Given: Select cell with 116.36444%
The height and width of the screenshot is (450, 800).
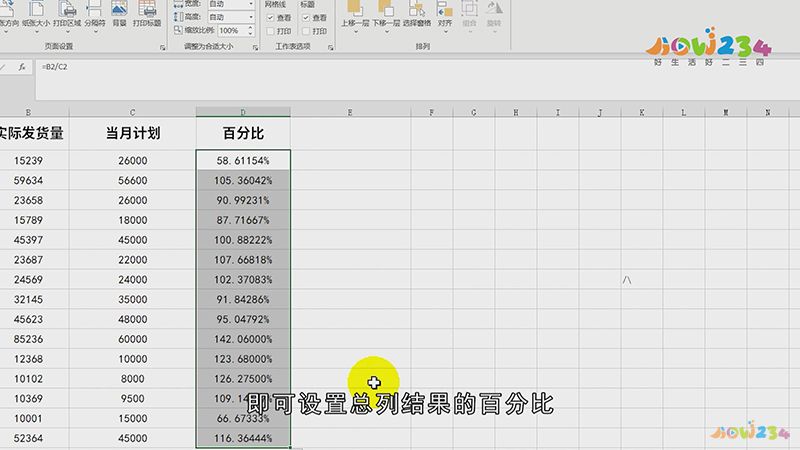Looking at the screenshot, I should pyautogui.click(x=243, y=438).
